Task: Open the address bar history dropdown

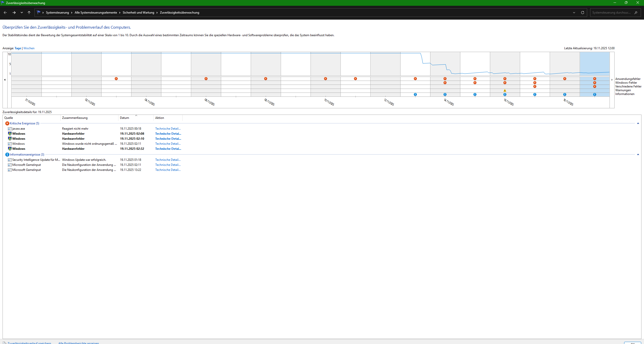Action: [x=574, y=13]
